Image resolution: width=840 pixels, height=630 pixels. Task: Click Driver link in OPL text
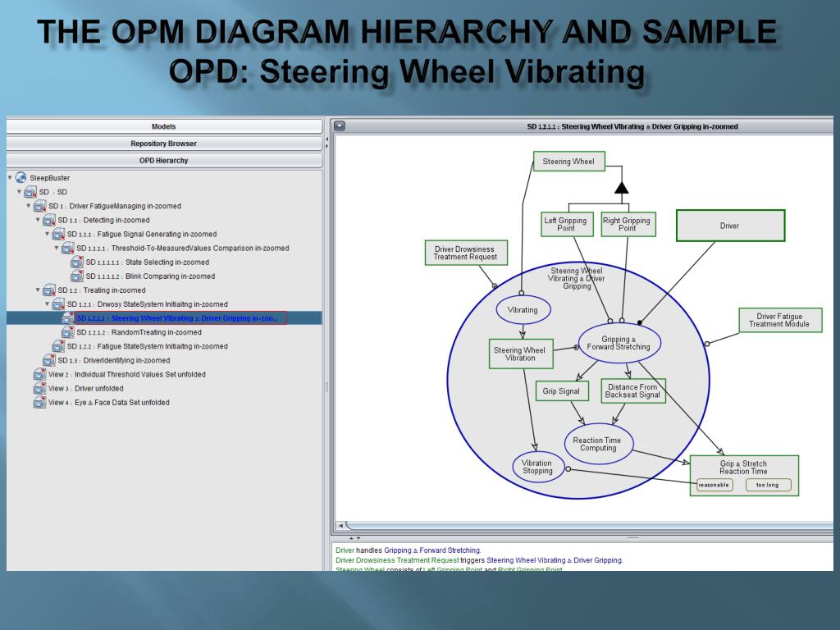345,550
